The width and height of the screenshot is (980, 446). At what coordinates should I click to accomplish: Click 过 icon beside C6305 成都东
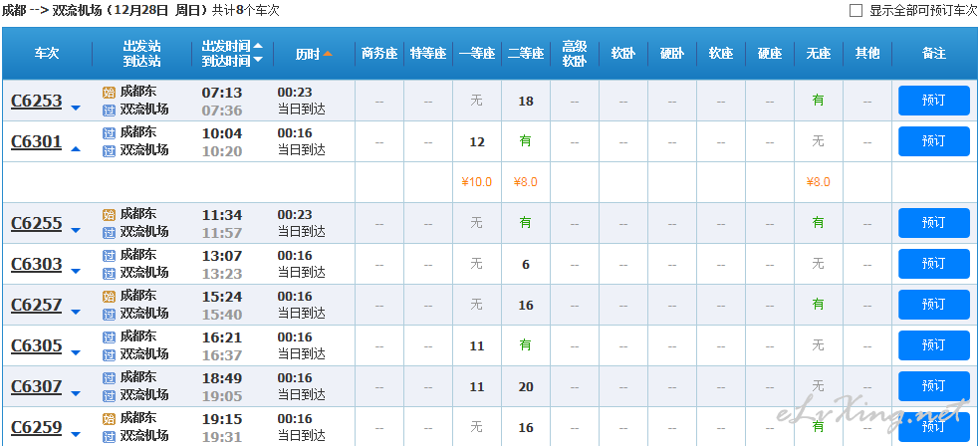[109, 337]
